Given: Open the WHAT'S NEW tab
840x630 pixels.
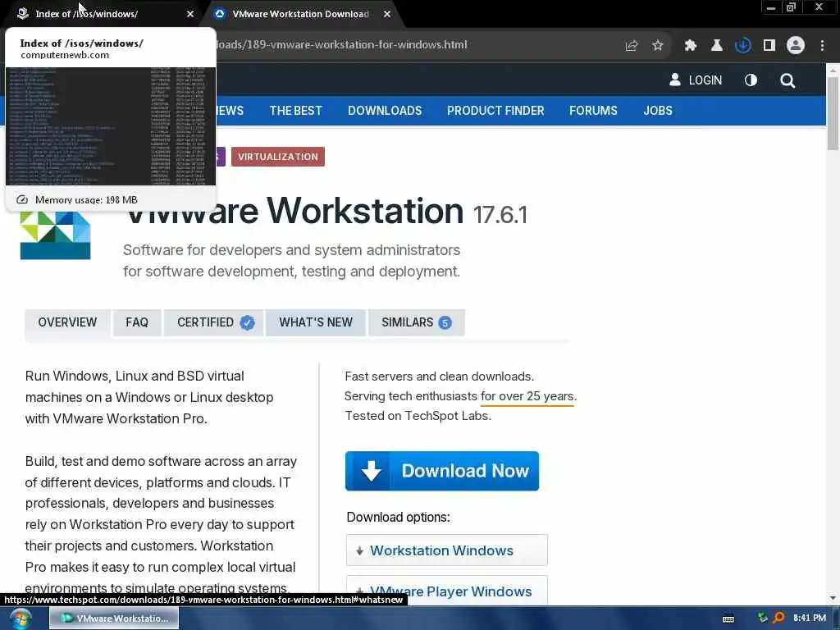Looking at the screenshot, I should click(316, 322).
